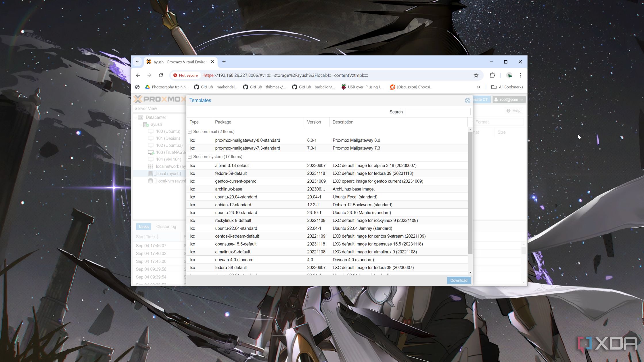Select Datacenter in the server tree
644x362 pixels.
click(156, 117)
